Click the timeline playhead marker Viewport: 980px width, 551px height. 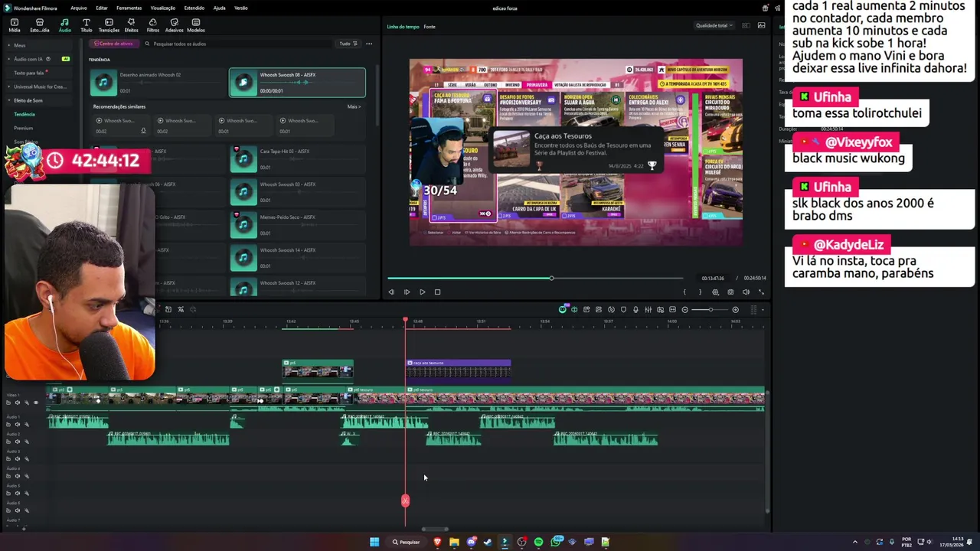[x=405, y=320]
